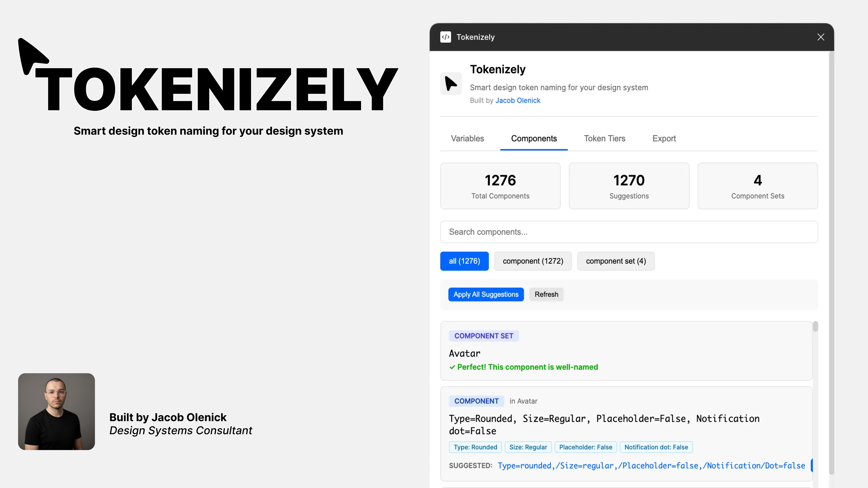The height and width of the screenshot is (488, 868).
Task: Click the code </> icon in the plugin header
Action: pyautogui.click(x=445, y=37)
